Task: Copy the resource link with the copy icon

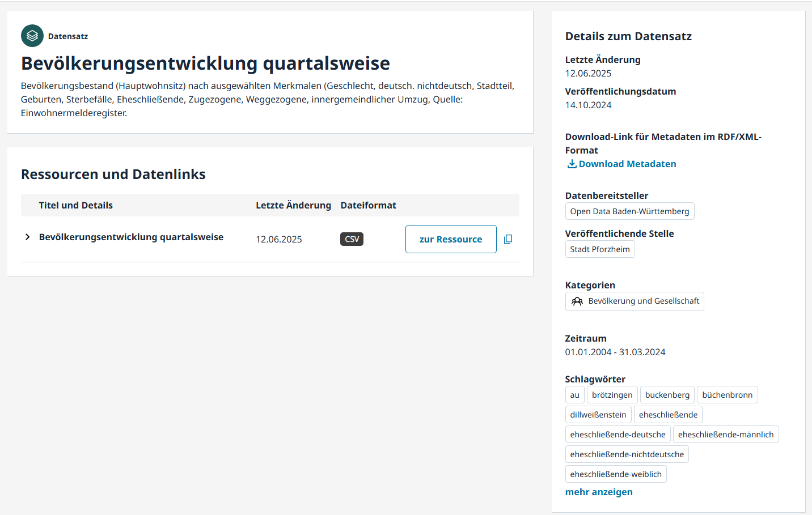Action: pos(508,239)
